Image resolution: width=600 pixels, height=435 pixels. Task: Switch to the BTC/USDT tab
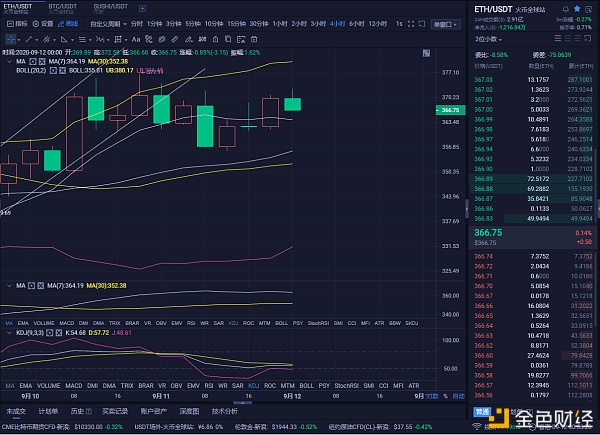coord(63,8)
